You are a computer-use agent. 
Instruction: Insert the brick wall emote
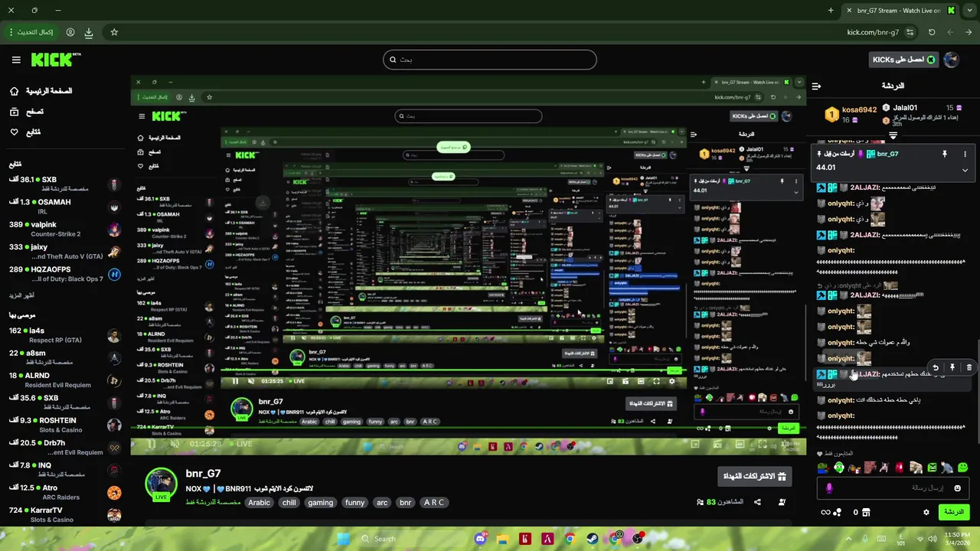[870, 468]
